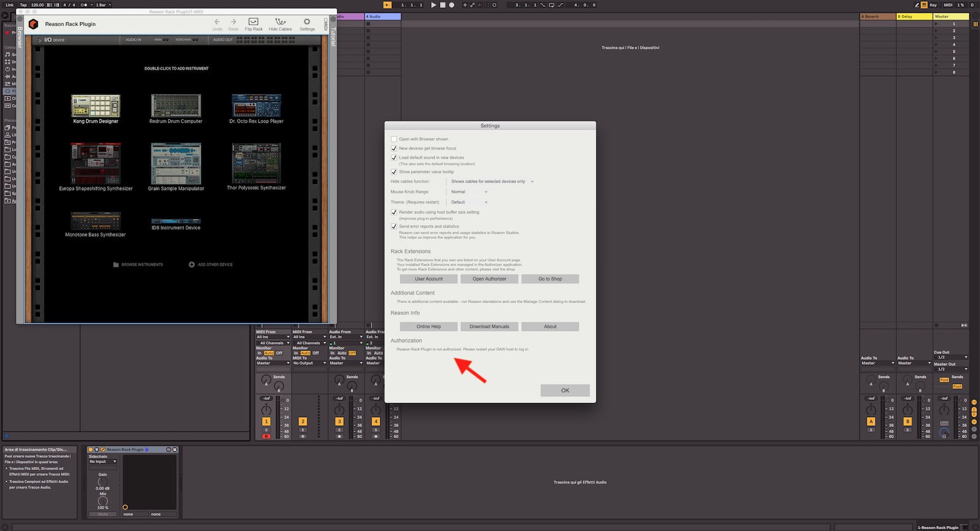Open Sidechain 'No Input' dropdown

tap(103, 461)
